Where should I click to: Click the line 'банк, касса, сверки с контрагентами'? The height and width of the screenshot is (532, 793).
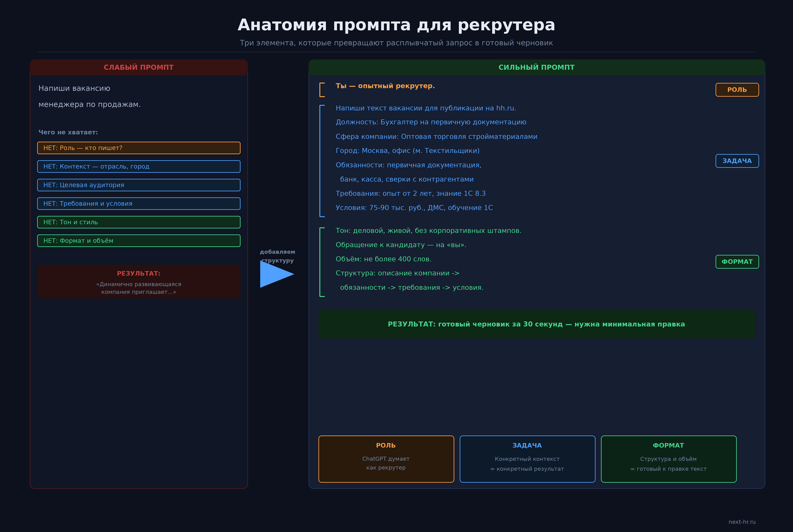407,179
